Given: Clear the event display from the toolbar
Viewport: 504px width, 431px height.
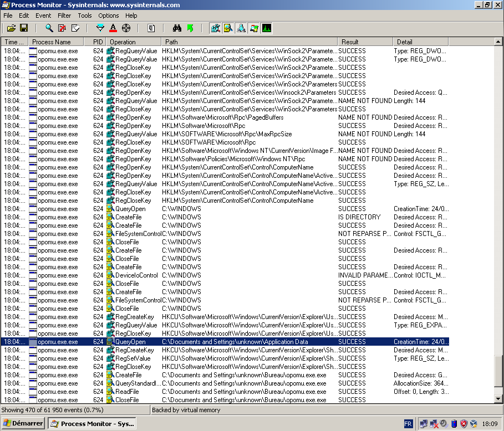Looking at the screenshot, I should [75, 28].
